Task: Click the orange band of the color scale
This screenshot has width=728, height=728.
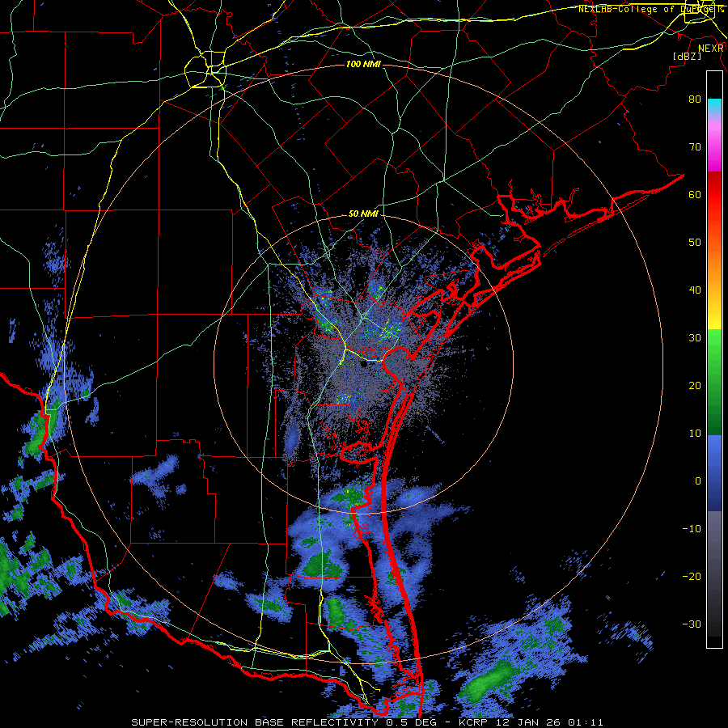Action: tap(714, 265)
